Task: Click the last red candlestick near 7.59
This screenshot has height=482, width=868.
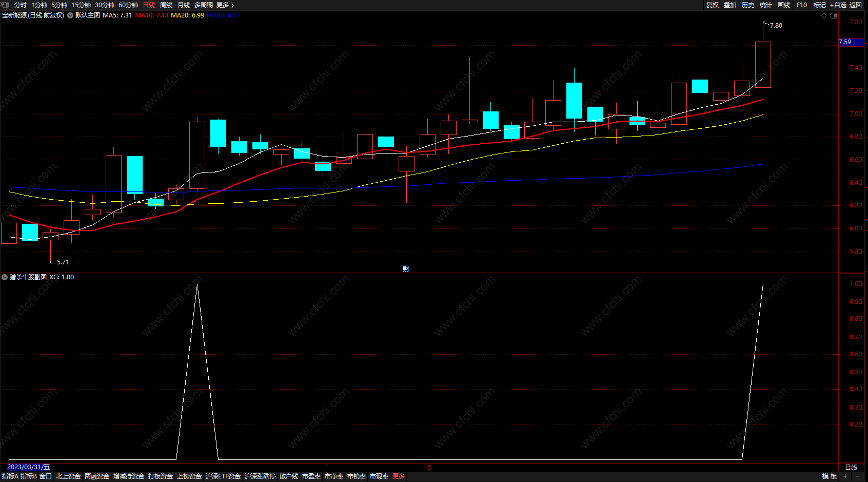Action: point(763,65)
